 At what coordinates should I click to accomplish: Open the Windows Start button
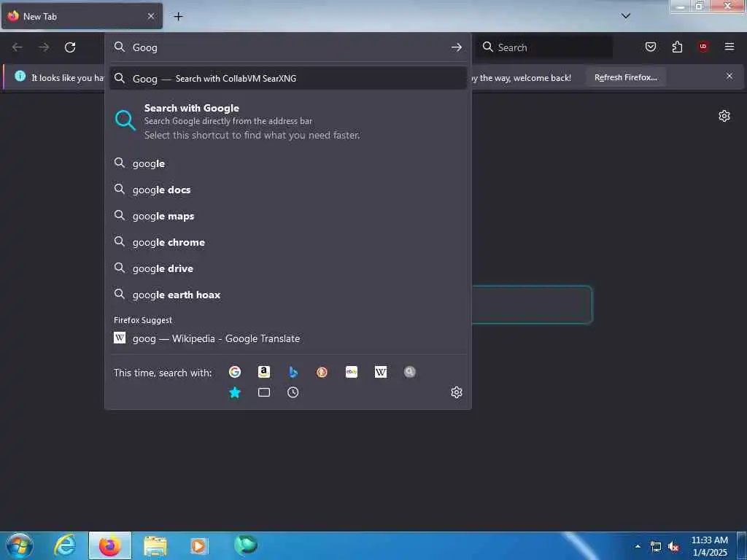(x=20, y=545)
